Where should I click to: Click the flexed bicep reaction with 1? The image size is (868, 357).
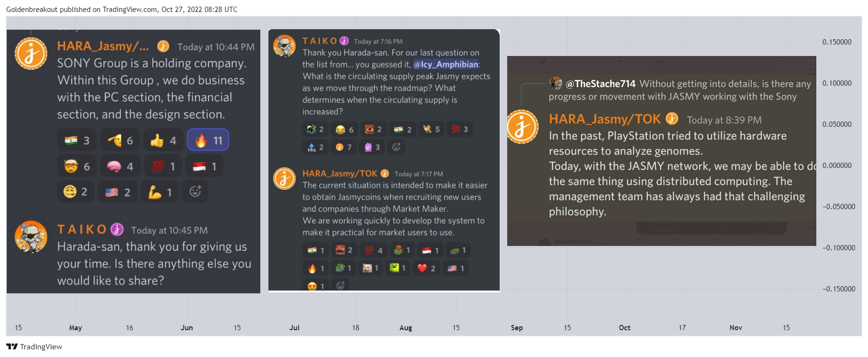(160, 192)
